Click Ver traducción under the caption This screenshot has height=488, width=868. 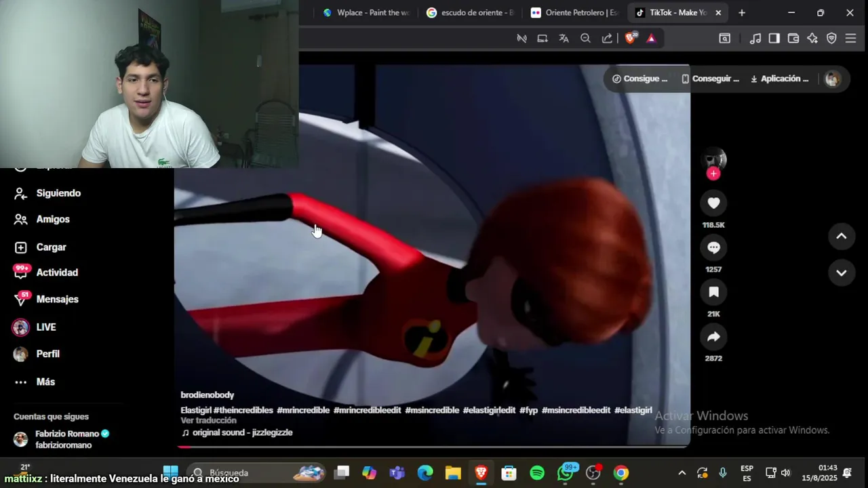(208, 420)
